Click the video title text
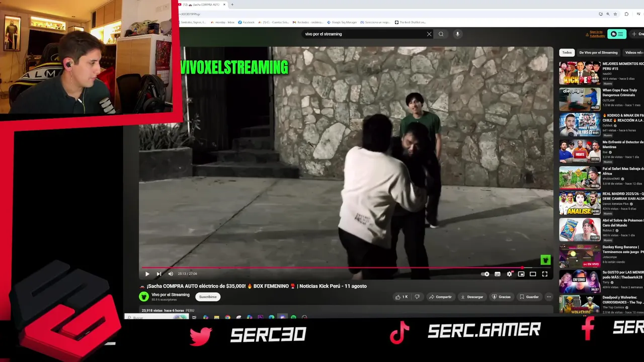 pyautogui.click(x=253, y=286)
